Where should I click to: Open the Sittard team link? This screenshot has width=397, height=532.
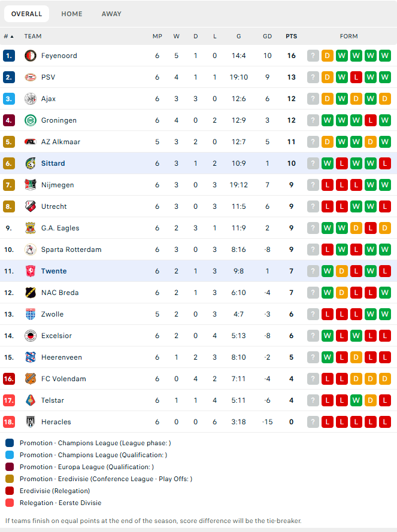(53, 163)
